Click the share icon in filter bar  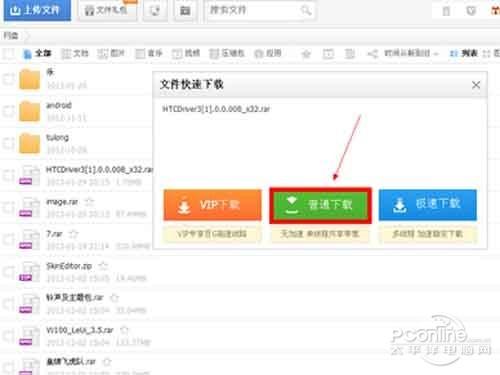click(373, 54)
